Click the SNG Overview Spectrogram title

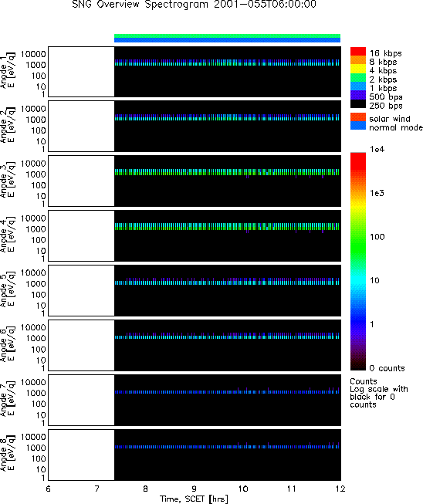194,5
